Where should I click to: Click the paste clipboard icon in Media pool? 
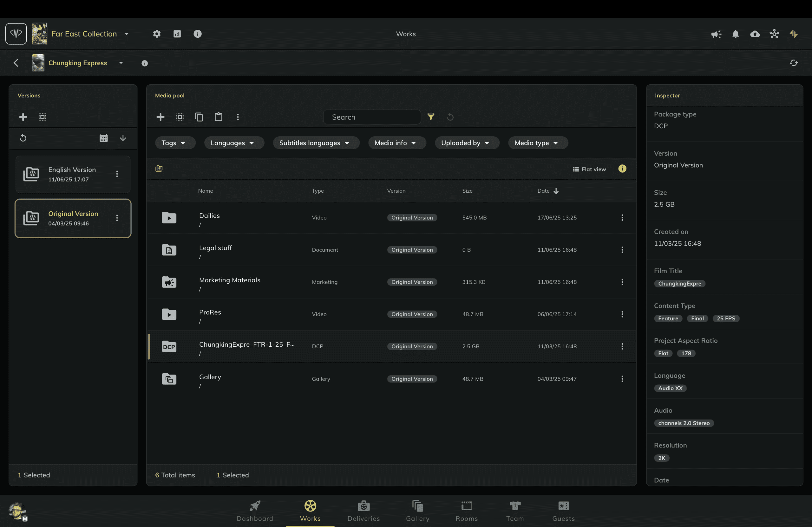218,117
